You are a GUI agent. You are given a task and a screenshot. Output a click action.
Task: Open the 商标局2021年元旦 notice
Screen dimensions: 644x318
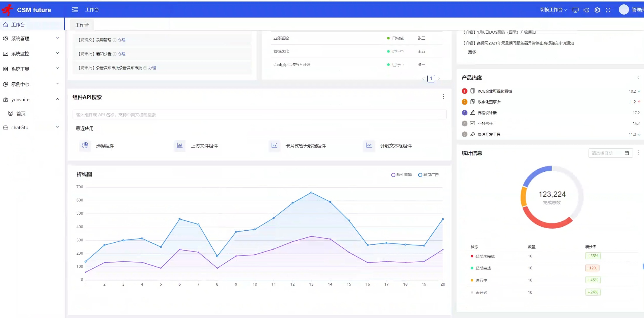pos(518,43)
